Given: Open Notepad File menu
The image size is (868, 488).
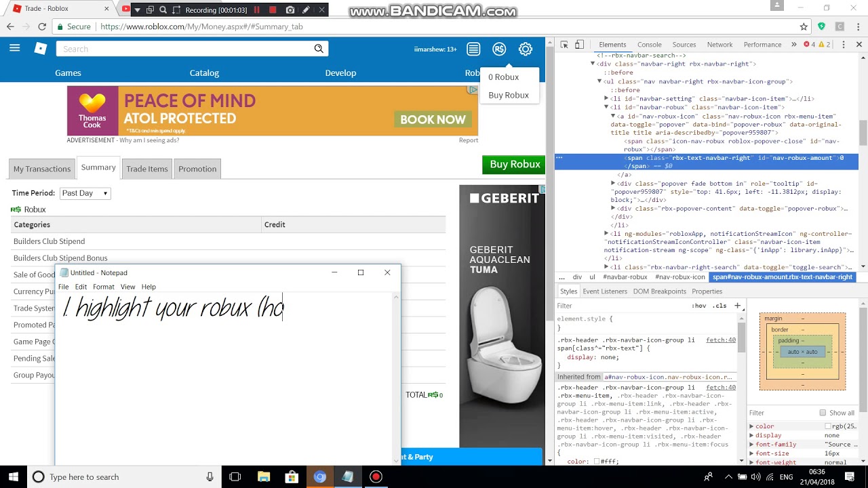Looking at the screenshot, I should [x=63, y=287].
